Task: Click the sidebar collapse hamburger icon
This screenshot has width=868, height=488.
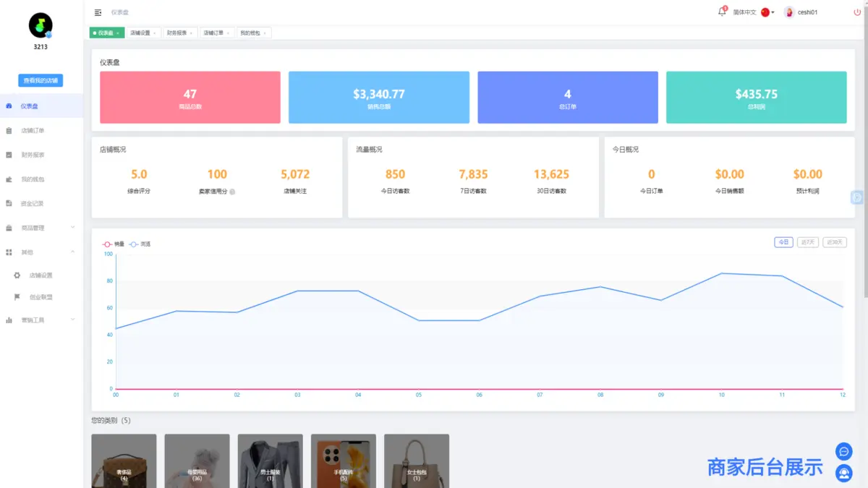Action: [x=98, y=12]
